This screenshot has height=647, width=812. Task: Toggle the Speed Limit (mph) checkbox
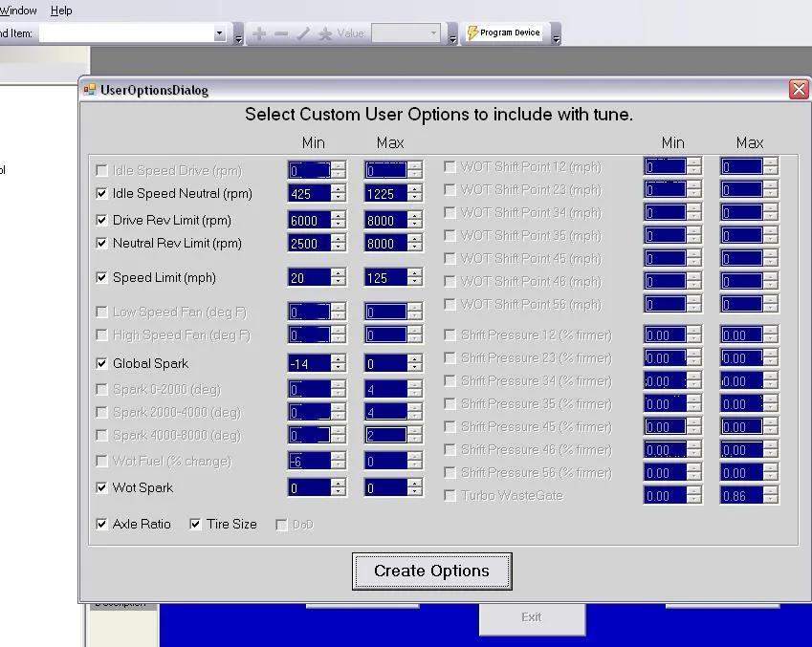coord(101,278)
